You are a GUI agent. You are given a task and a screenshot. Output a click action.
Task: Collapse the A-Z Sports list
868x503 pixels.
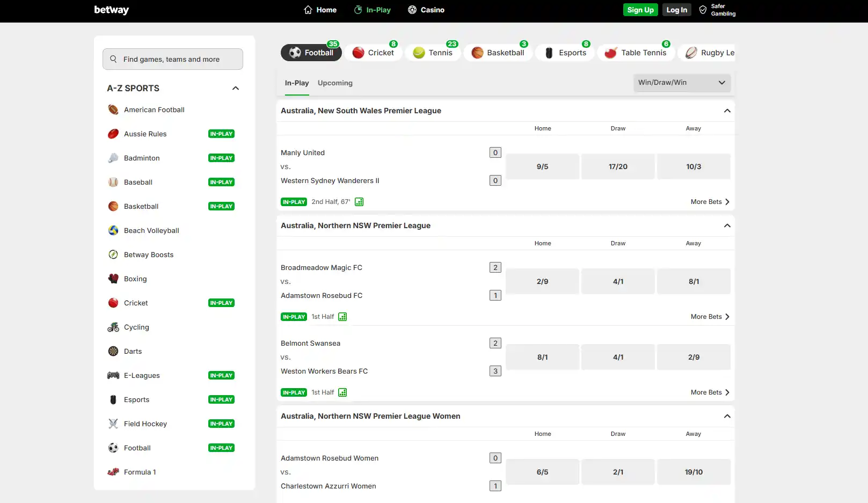point(236,88)
